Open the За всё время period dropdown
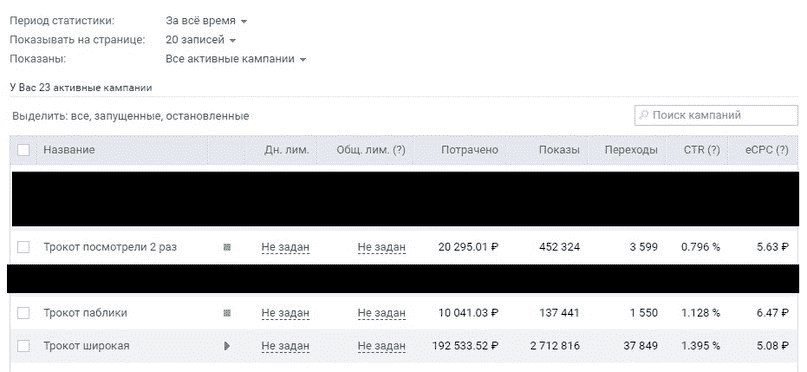The height and width of the screenshot is (372, 807). 206,21
